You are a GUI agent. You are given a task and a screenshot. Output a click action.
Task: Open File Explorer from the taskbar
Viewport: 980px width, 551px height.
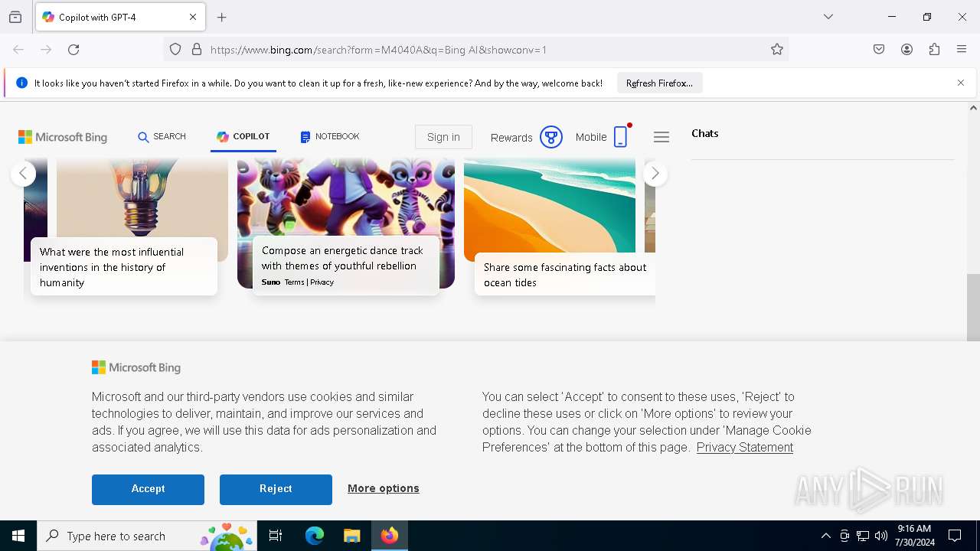pyautogui.click(x=351, y=536)
